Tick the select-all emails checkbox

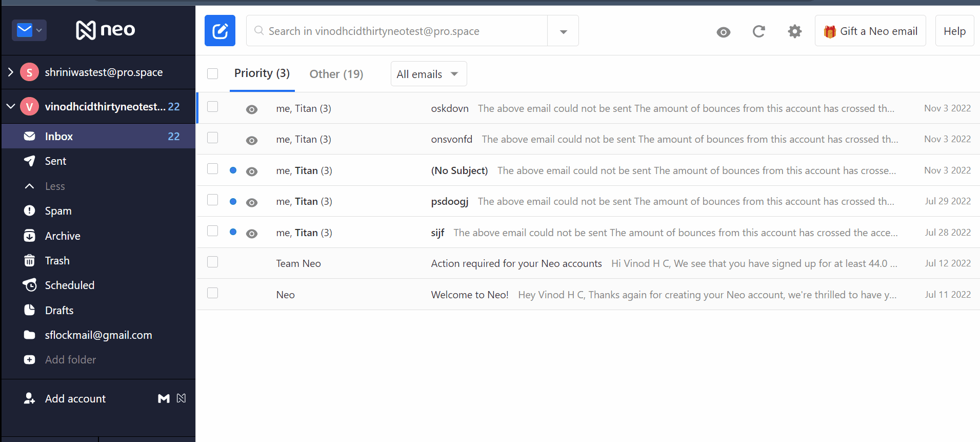point(213,74)
